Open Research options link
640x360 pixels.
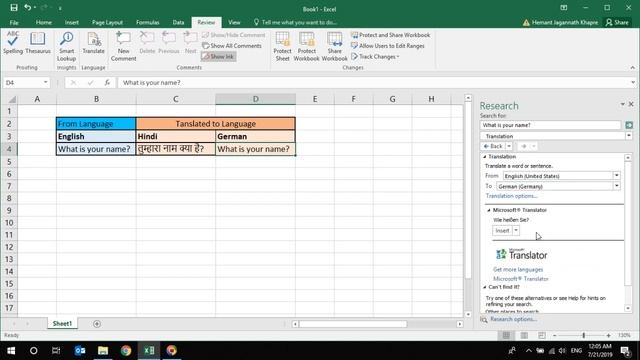point(513,319)
